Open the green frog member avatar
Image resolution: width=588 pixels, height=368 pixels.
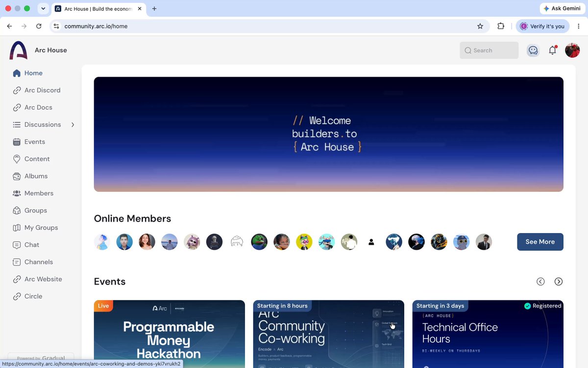(259, 242)
